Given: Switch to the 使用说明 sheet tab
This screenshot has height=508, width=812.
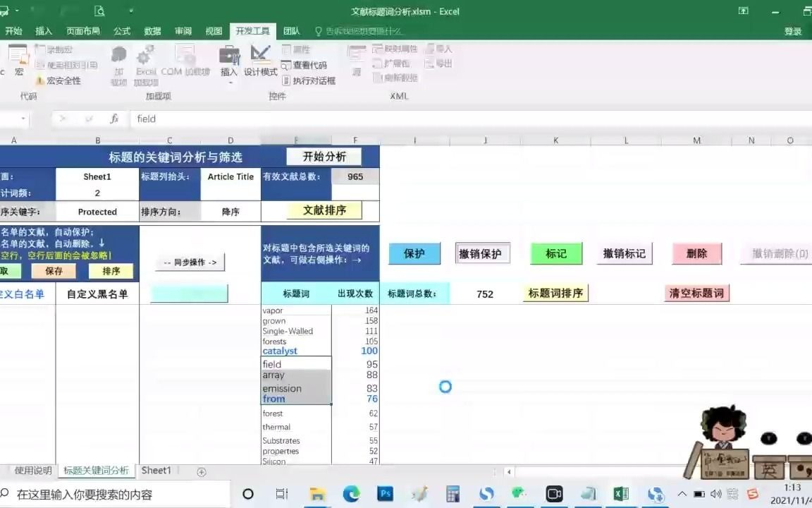Looking at the screenshot, I should click(32, 470).
